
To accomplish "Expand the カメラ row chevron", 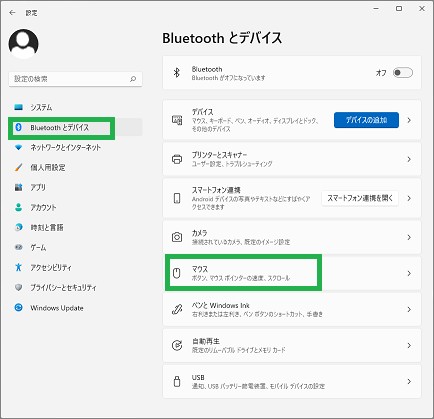I will click(409, 237).
